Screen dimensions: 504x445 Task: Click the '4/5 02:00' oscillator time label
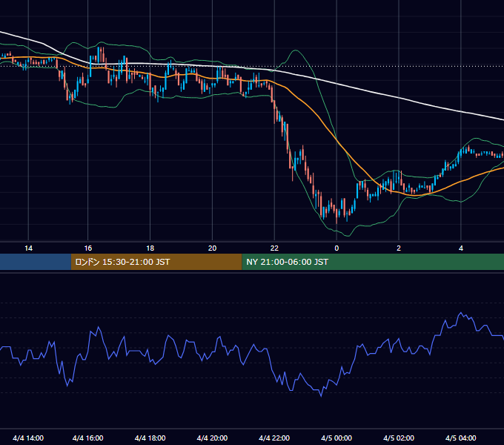[x=399, y=438]
